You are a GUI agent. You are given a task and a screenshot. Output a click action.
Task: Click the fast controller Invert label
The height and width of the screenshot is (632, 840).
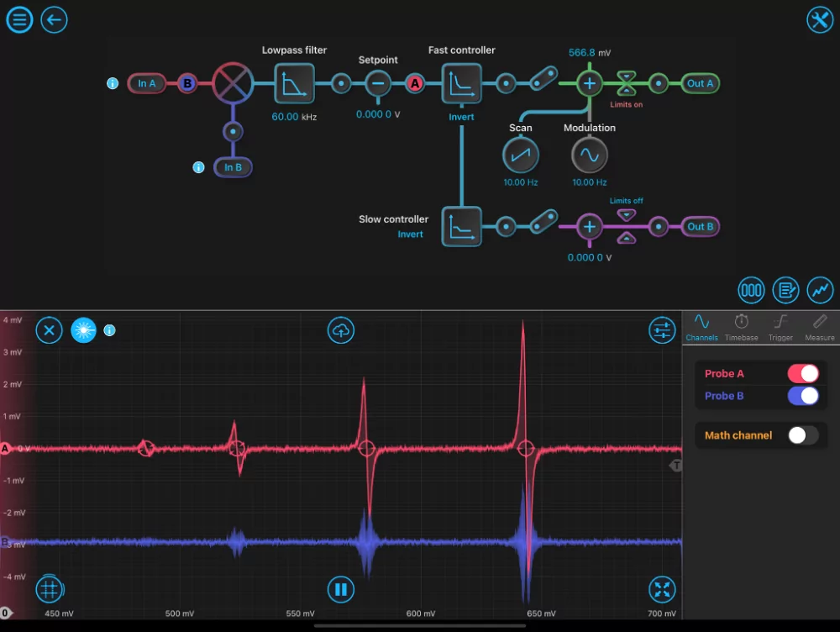coord(461,117)
